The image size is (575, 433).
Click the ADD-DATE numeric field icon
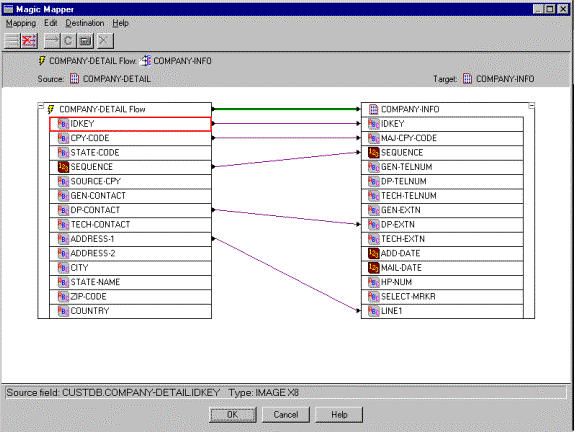pos(373,253)
